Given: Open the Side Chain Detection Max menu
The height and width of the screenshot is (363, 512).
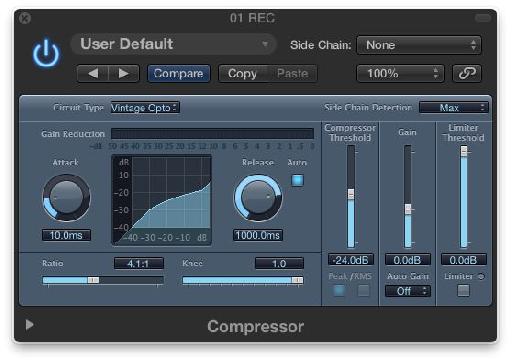Looking at the screenshot, I should [x=454, y=107].
